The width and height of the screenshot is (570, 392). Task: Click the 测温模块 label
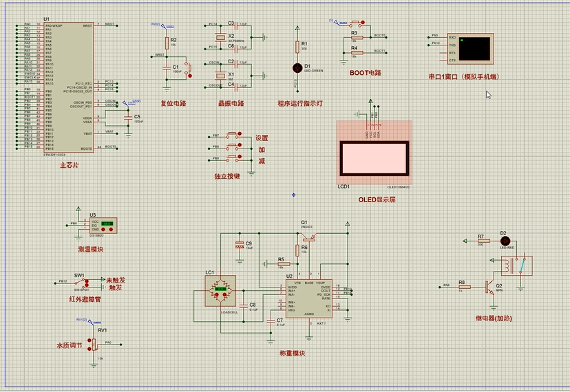point(91,250)
